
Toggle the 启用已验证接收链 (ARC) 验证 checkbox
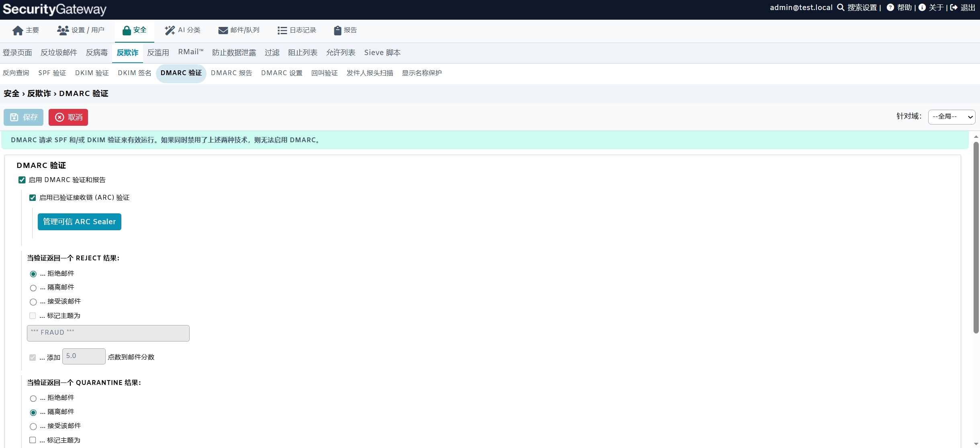(33, 198)
